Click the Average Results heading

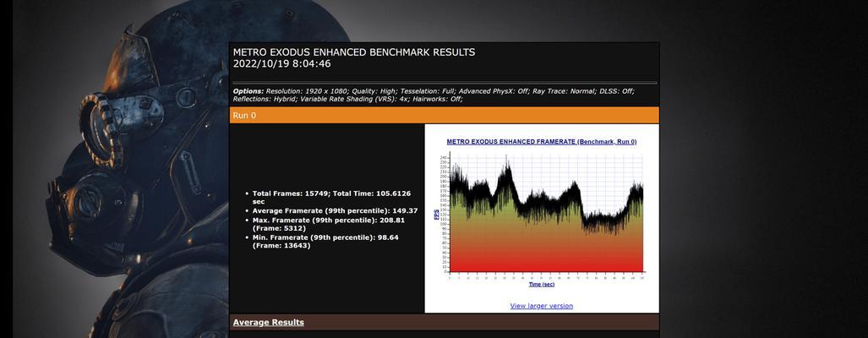click(269, 323)
